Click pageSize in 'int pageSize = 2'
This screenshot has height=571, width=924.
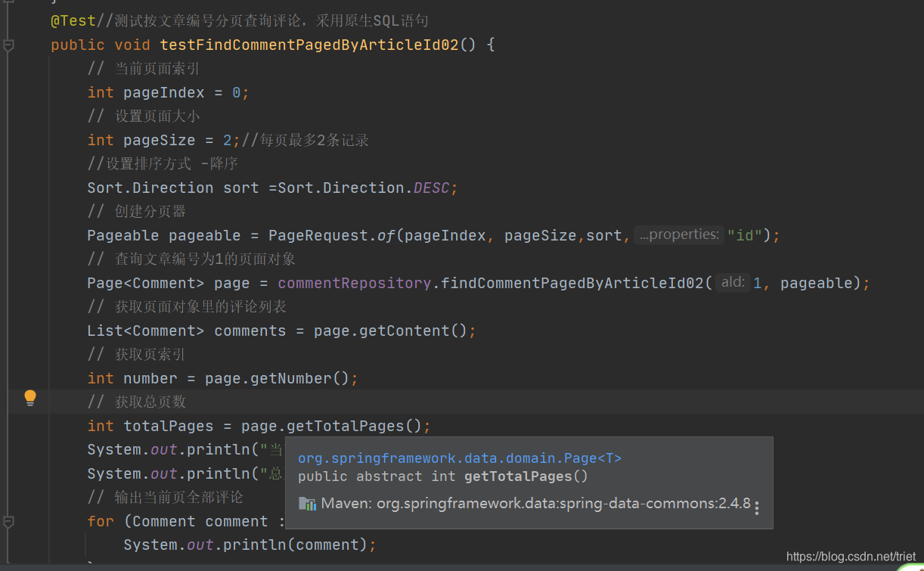click(x=160, y=140)
